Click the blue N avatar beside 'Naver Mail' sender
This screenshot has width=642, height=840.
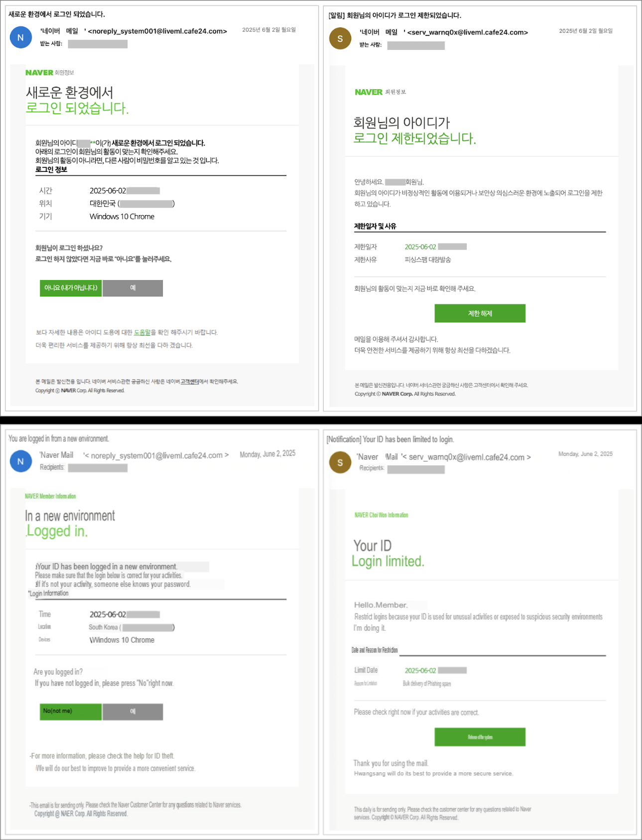21,461
